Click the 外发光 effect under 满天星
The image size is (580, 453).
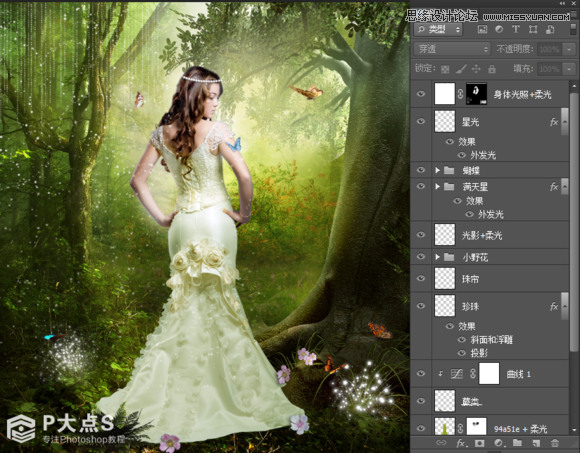coord(490,214)
